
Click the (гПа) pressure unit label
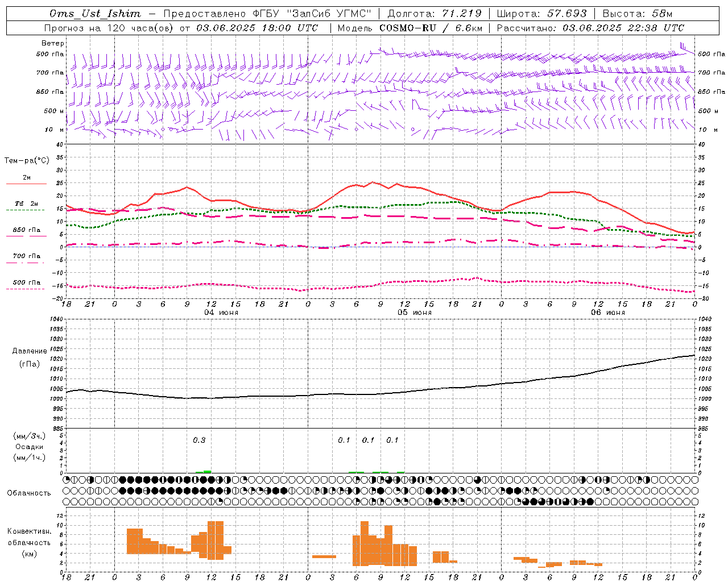30,364
